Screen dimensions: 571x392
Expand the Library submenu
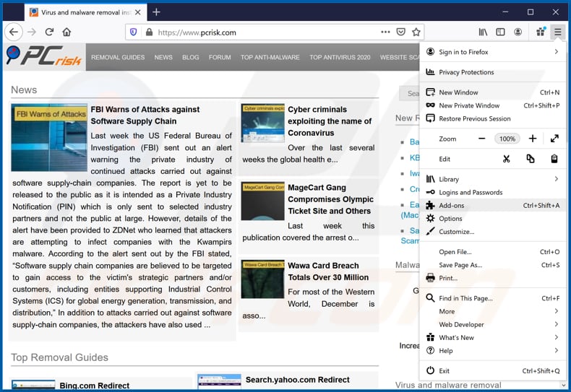click(x=493, y=179)
